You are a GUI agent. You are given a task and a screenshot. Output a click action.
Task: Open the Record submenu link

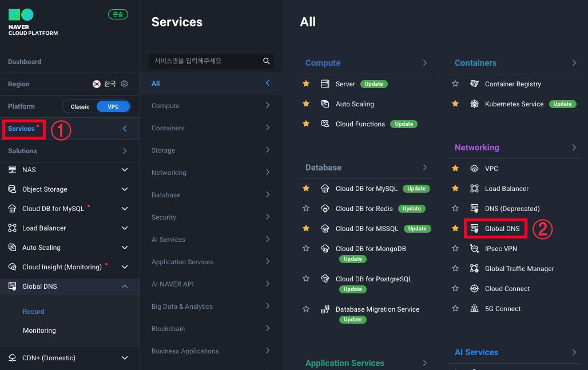pos(33,312)
